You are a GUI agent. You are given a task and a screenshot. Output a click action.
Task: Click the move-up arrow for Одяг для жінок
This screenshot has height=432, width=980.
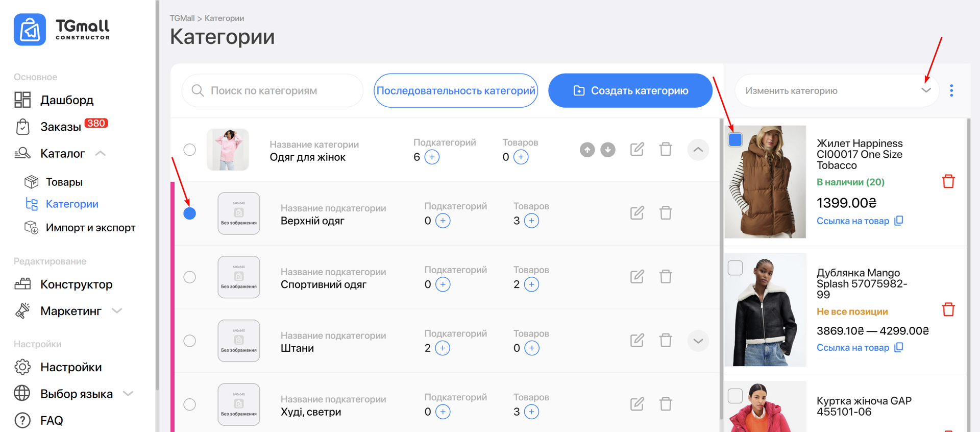tap(587, 150)
